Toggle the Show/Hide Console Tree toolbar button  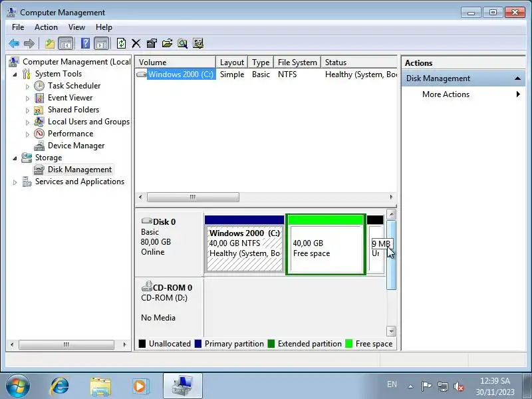(65, 43)
